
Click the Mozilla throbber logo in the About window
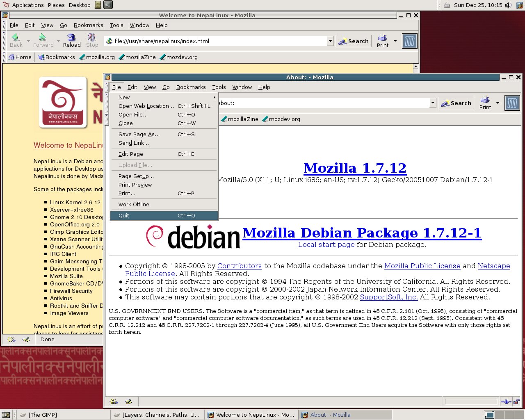tap(512, 103)
